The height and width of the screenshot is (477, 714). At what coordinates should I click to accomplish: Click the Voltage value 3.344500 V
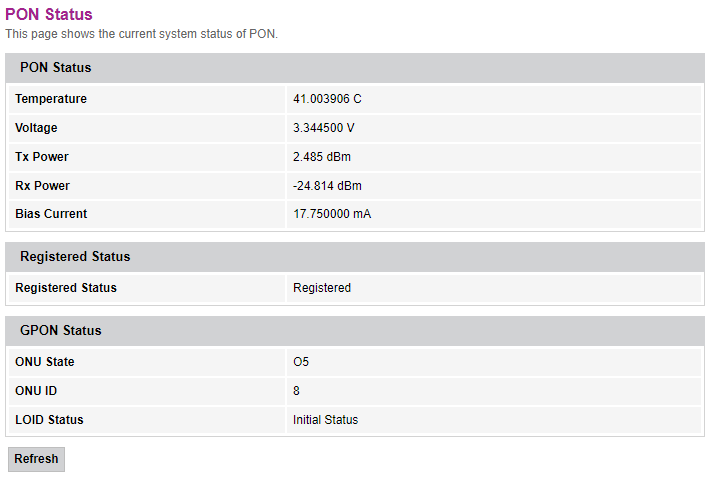pyautogui.click(x=323, y=128)
